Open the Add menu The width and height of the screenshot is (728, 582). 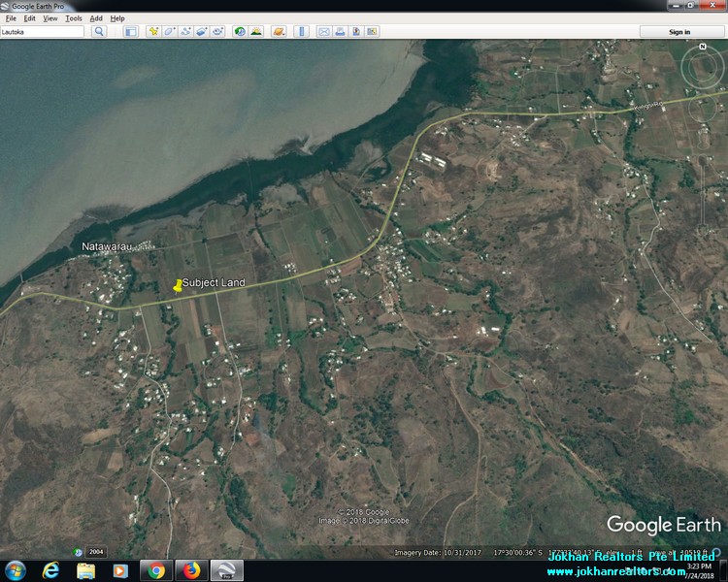(96, 18)
